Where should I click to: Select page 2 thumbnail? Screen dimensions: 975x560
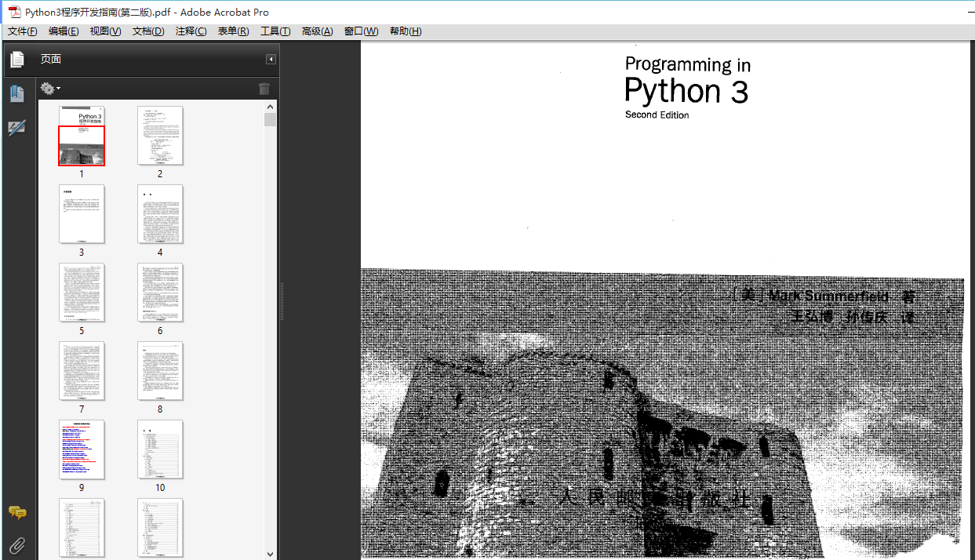(160, 136)
